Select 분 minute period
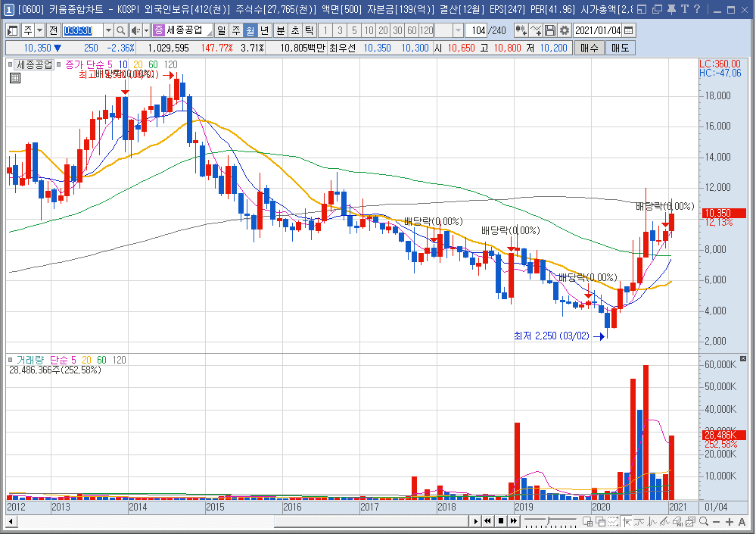Image resolution: width=756 pixels, height=534 pixels. click(x=281, y=31)
